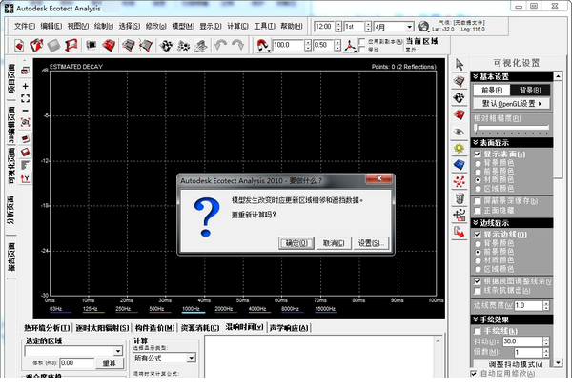Toggle the 显示表面 checkbox
572x392 pixels.
pyautogui.click(x=478, y=154)
